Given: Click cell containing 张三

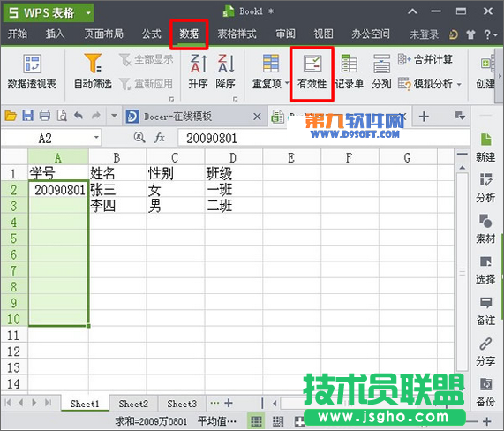Looking at the screenshot, I should [117, 190].
